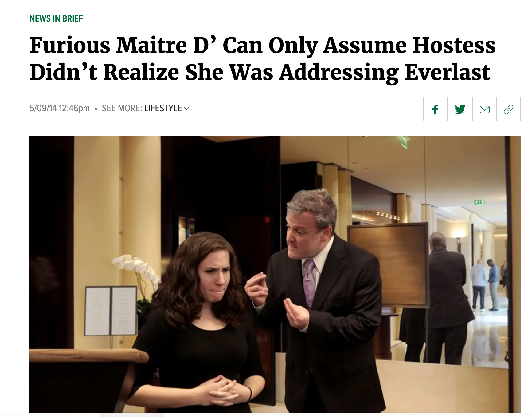Share the article on Facebook

[435, 109]
